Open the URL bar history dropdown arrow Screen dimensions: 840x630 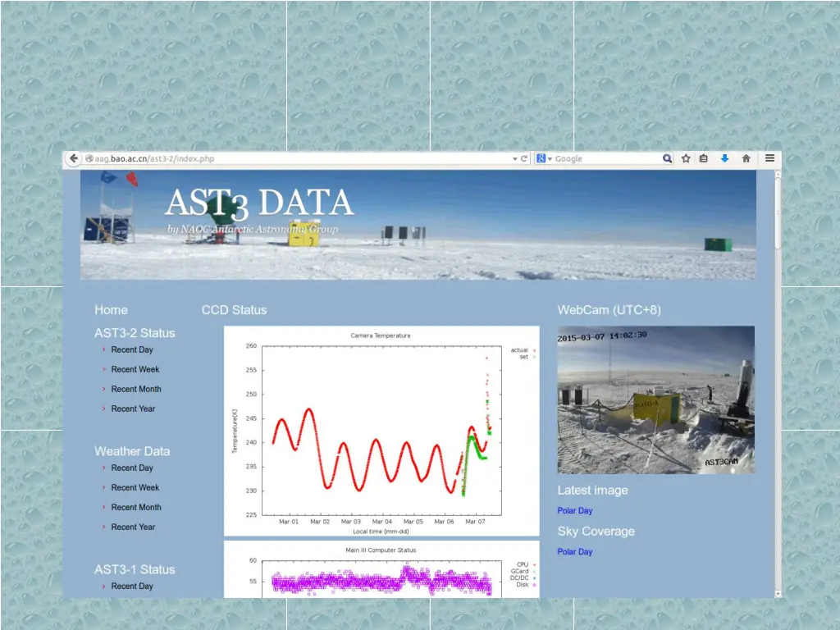coord(515,159)
